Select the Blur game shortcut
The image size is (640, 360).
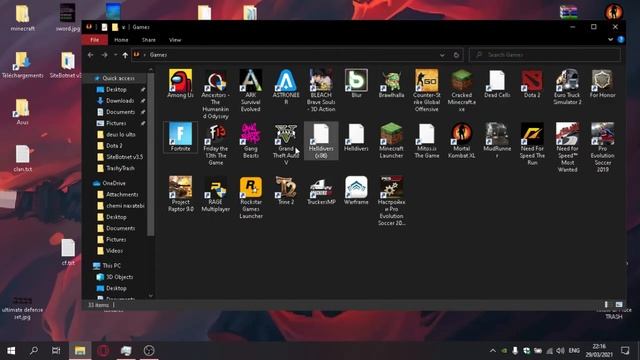click(x=356, y=84)
